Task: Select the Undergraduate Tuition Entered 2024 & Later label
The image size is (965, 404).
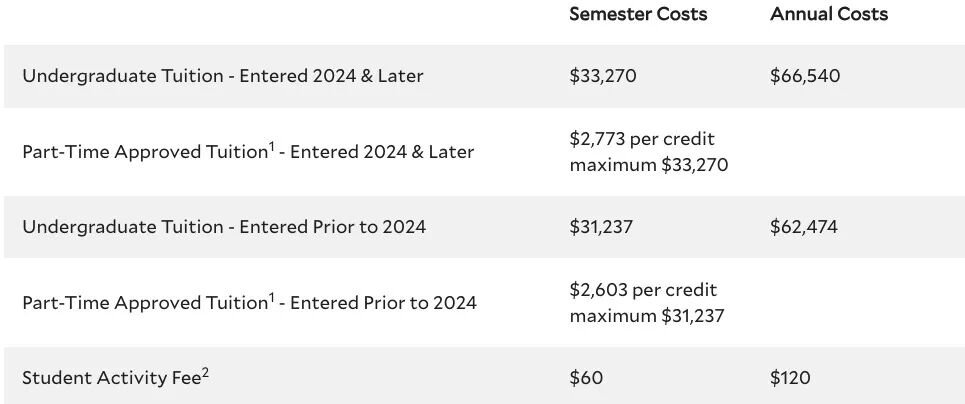Action: tap(222, 76)
